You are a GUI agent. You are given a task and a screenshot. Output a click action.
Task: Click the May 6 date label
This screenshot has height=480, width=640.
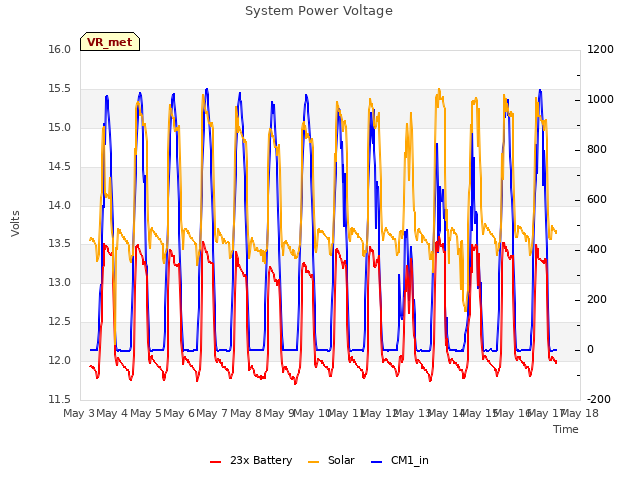(x=179, y=413)
